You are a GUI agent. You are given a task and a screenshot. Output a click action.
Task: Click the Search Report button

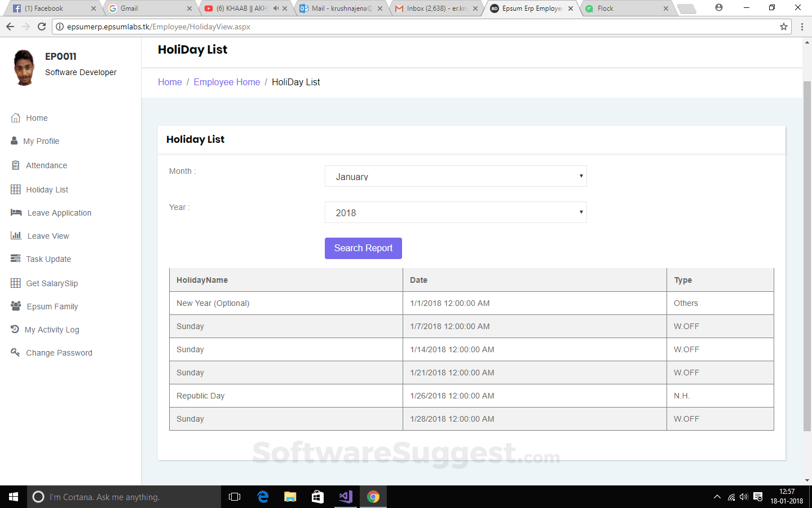pyautogui.click(x=363, y=248)
